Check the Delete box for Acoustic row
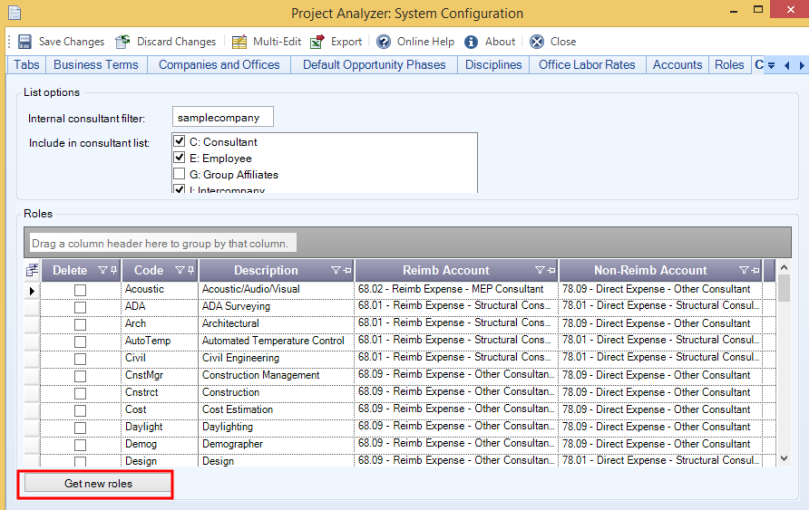809x510 pixels. [x=80, y=290]
